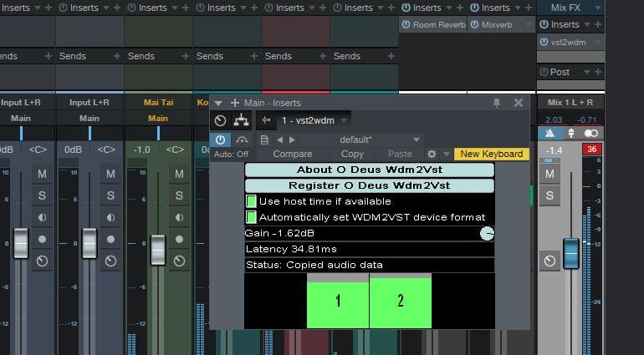Open the Mixverb insert dropdown arrow
Image resolution: width=644 pixels, height=355 pixels.
point(529,25)
